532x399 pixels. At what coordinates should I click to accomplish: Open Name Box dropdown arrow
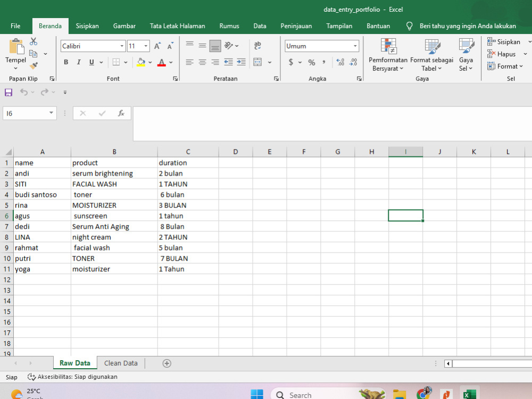[x=51, y=113]
